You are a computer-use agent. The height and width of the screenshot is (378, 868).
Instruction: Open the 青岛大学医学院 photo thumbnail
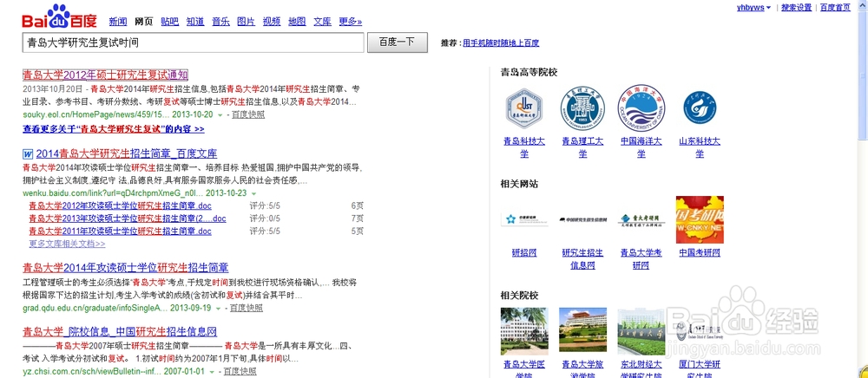click(x=524, y=331)
